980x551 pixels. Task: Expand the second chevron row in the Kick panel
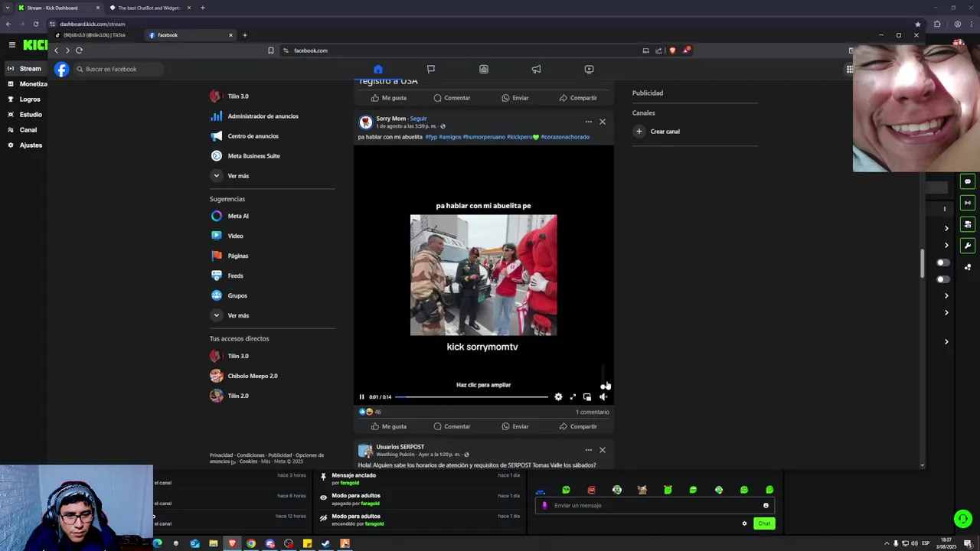pos(946,246)
